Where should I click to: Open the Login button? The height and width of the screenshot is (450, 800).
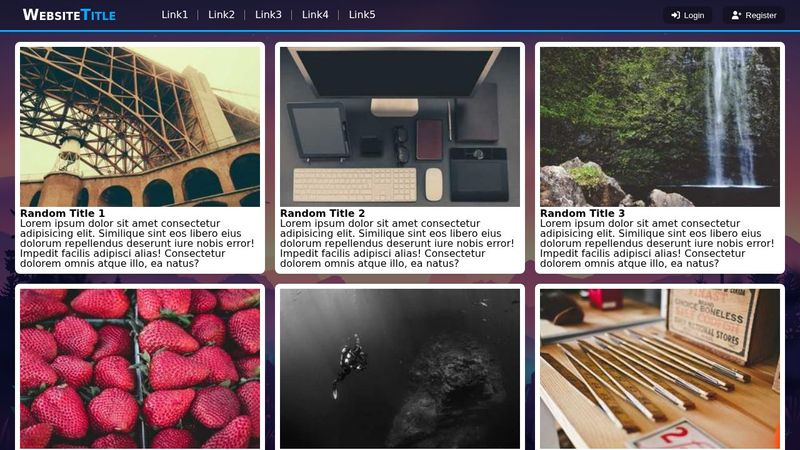[x=687, y=15]
